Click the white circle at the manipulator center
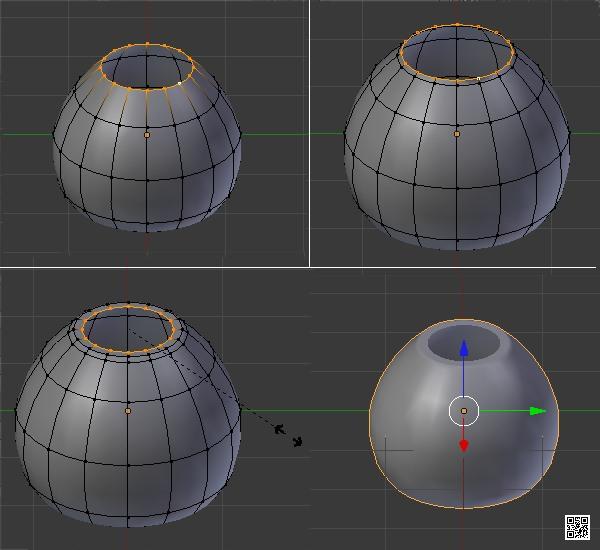Image resolution: width=600 pixels, height=550 pixels. [464, 410]
